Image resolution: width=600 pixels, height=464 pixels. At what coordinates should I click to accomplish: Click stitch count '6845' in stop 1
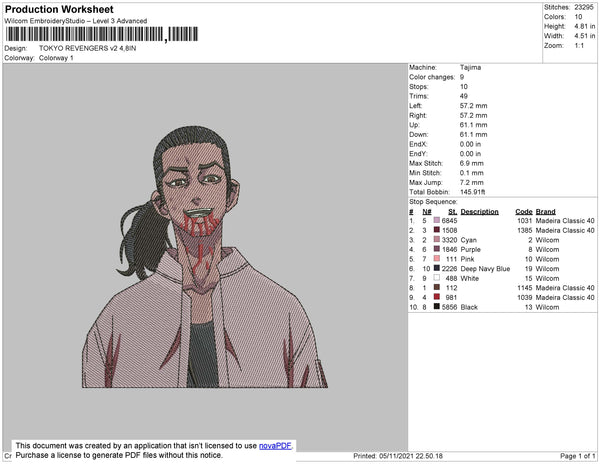[449, 221]
